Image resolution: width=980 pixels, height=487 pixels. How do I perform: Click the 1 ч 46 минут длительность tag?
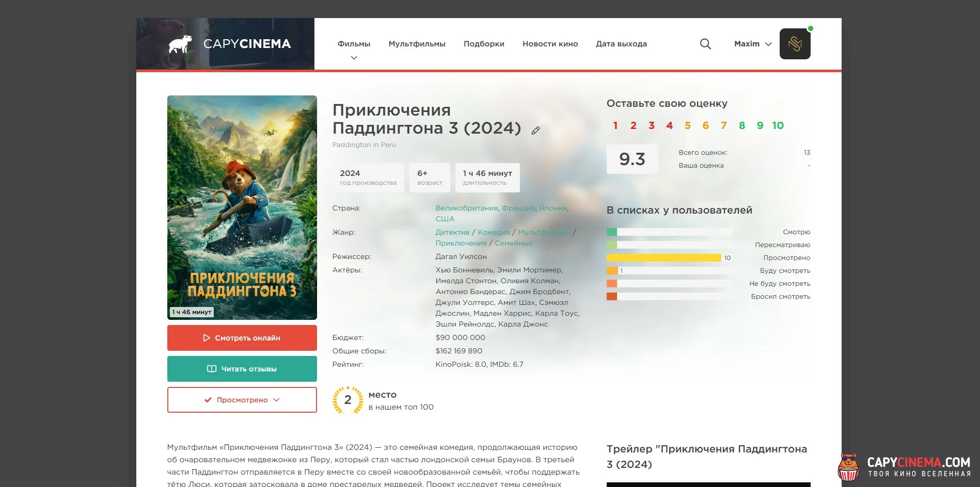point(487,177)
